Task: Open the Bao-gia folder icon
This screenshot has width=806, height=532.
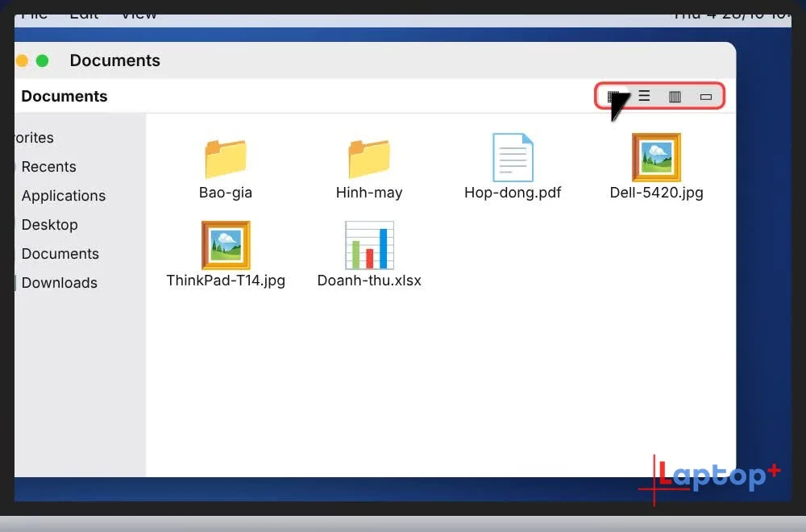Action: [x=226, y=158]
